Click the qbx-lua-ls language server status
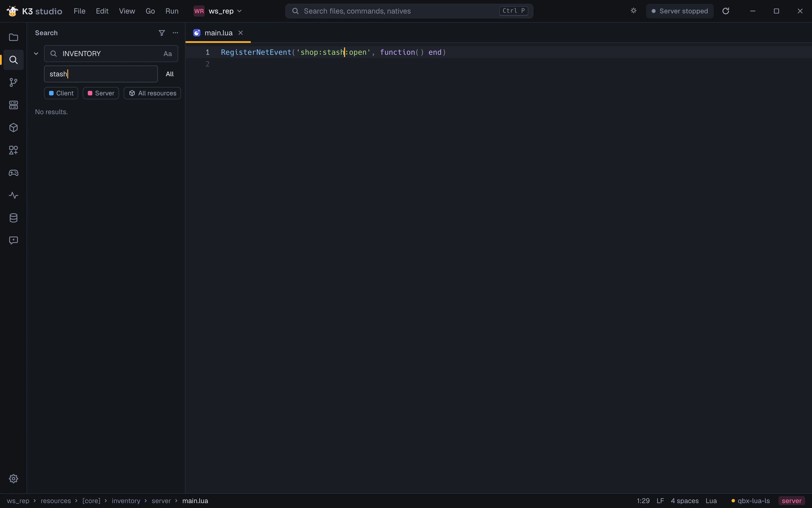Screen dimensions: 812x508 [x=751, y=501]
